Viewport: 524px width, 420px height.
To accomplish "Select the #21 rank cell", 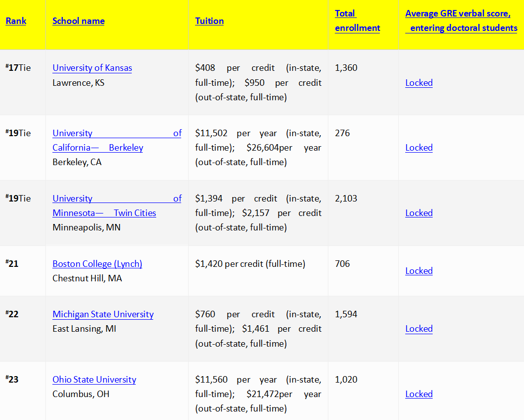I will tap(23, 271).
